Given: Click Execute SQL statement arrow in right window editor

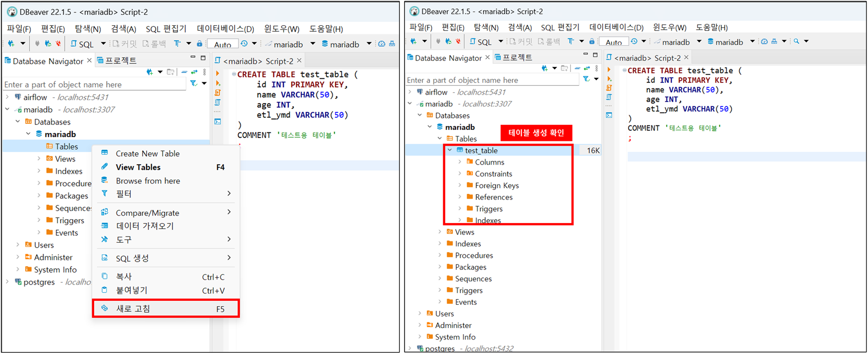Looking at the screenshot, I should click(x=609, y=69).
